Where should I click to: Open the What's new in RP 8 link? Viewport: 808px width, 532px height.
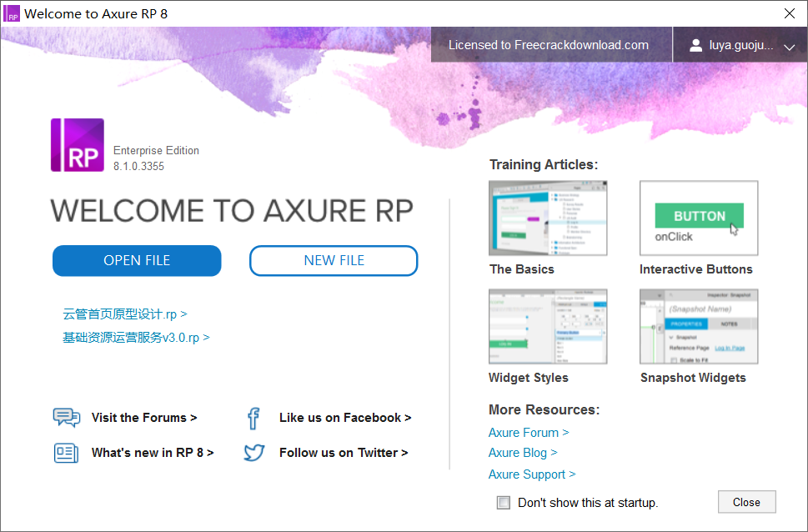[x=153, y=453]
